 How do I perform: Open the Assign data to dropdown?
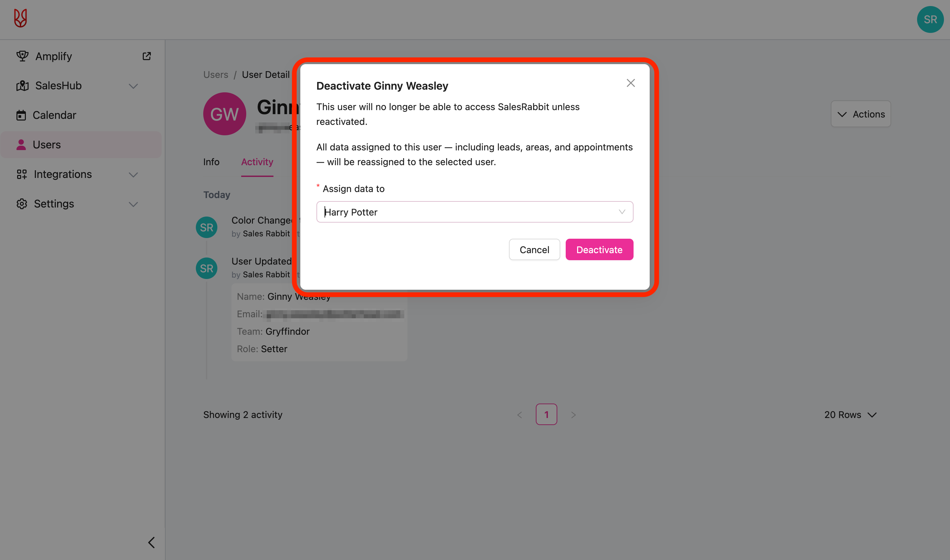tap(475, 212)
